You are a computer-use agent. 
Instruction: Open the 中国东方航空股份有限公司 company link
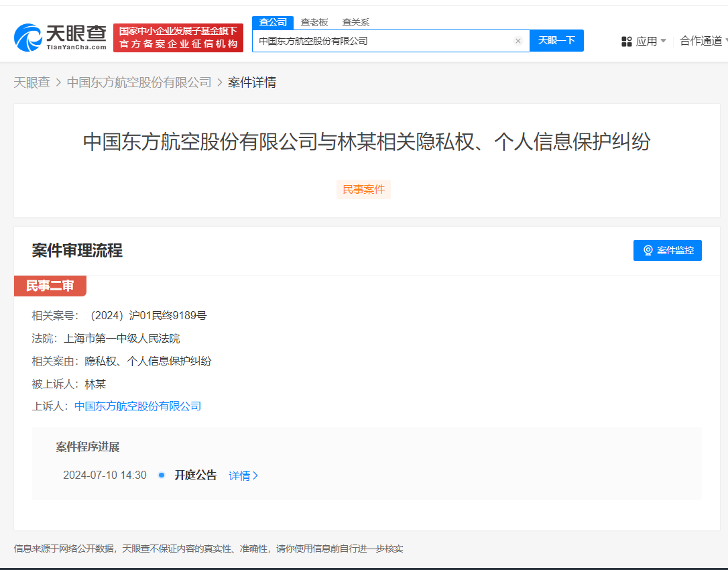[137, 406]
